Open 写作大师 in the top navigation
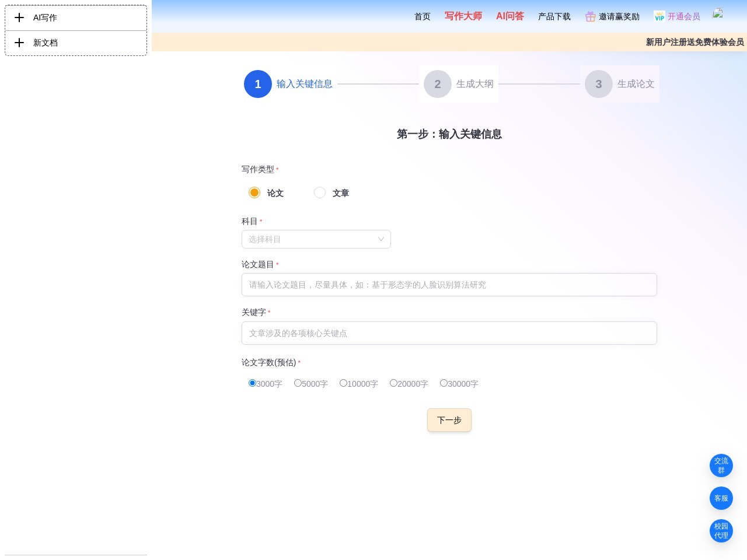Viewport: 747px width, 560px height. pyautogui.click(x=463, y=16)
